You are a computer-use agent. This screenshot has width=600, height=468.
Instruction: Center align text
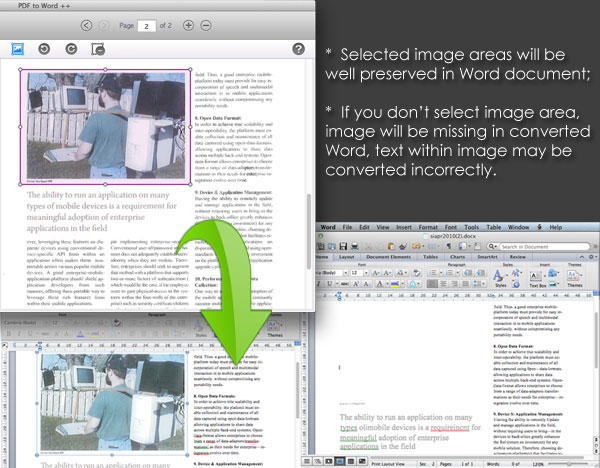coord(443,284)
